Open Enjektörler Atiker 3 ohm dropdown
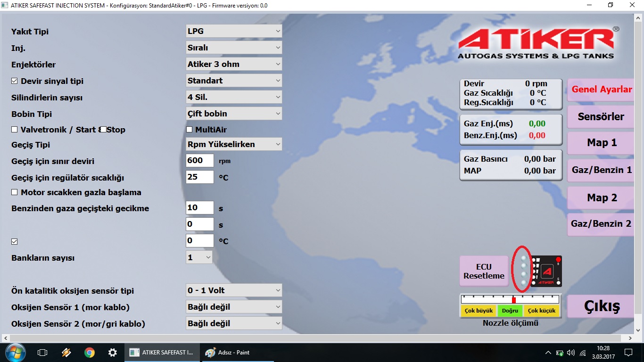This screenshot has height=362, width=644. (x=234, y=64)
